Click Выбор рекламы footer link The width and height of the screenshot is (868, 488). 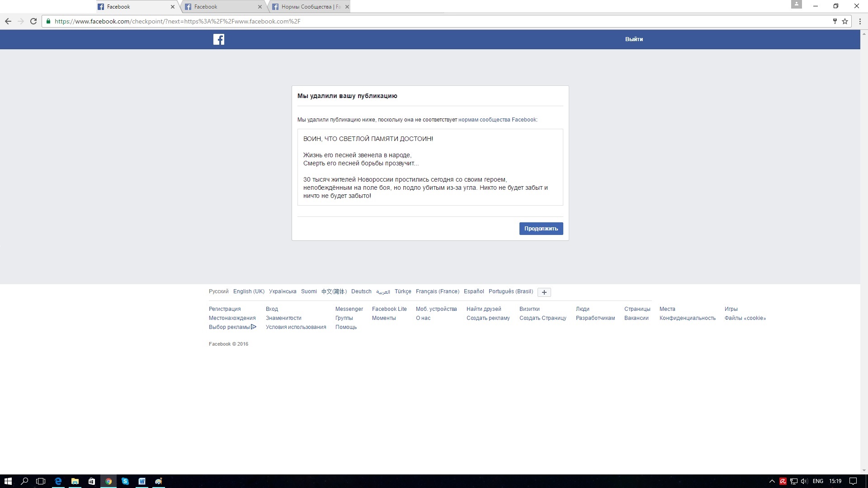point(232,327)
